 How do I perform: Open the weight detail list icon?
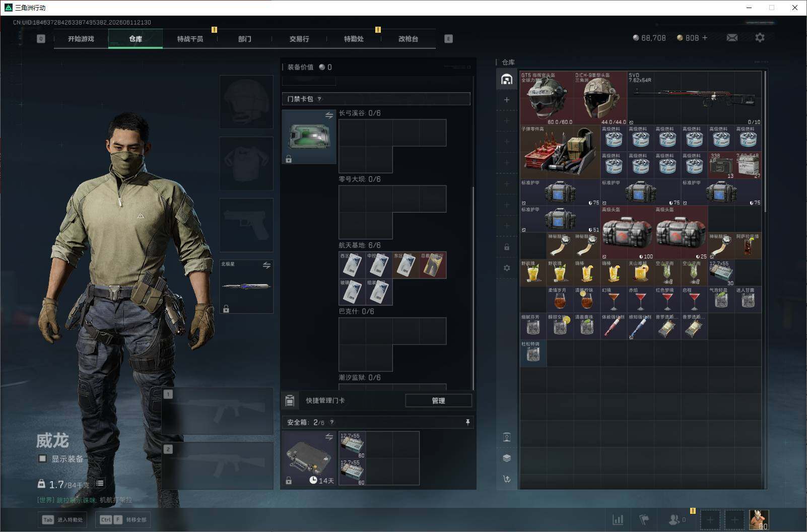coord(100,483)
